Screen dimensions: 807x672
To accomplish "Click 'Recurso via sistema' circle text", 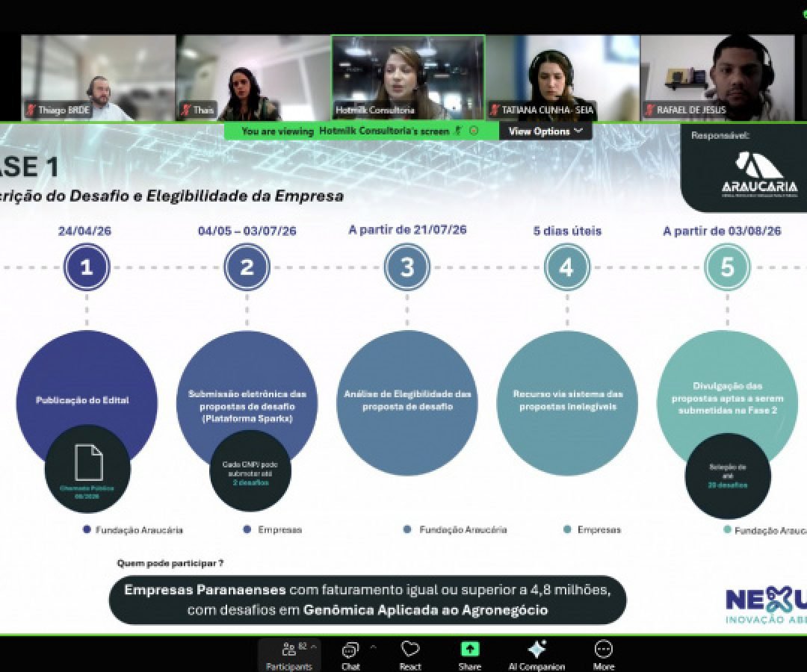I will (x=568, y=400).
